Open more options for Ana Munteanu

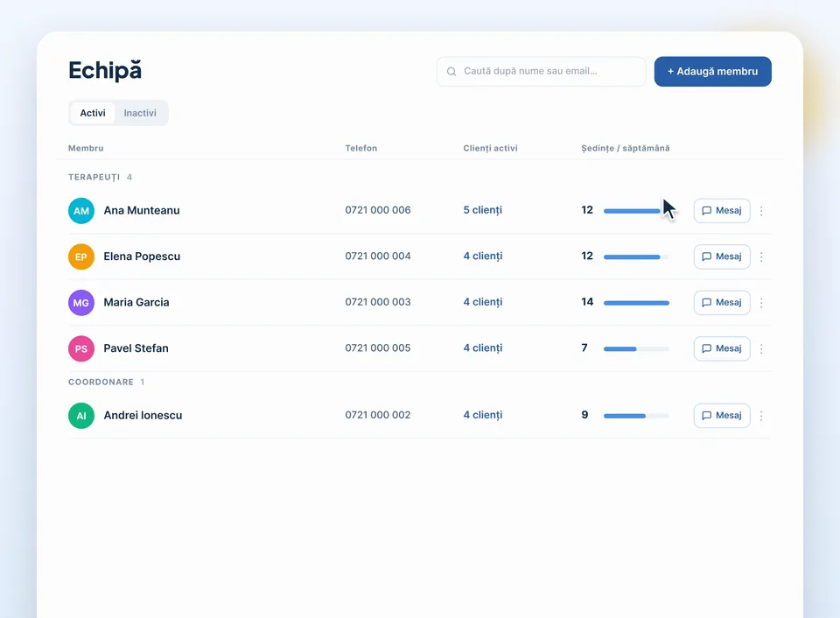click(x=761, y=211)
